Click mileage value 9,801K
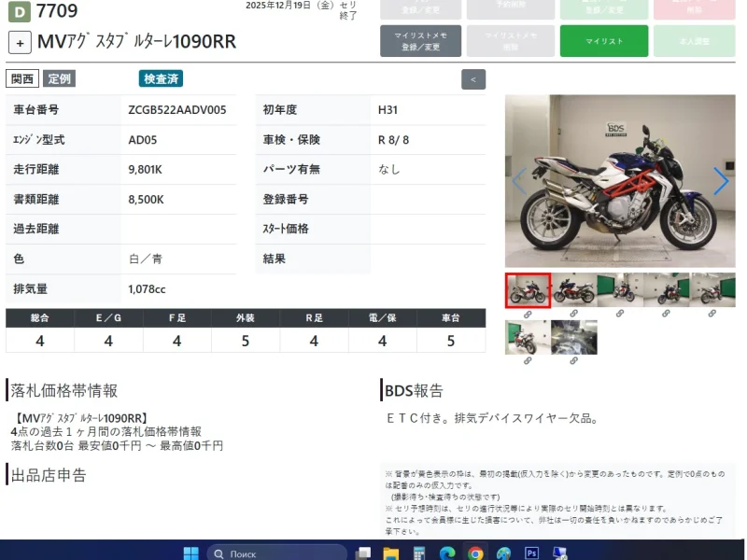747x560 pixels. click(x=146, y=170)
